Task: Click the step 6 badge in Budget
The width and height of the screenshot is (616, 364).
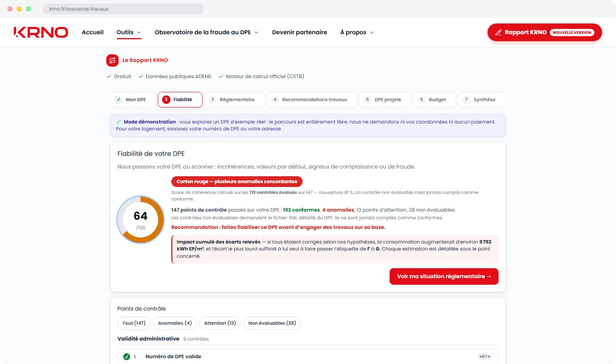Action: coord(422,100)
